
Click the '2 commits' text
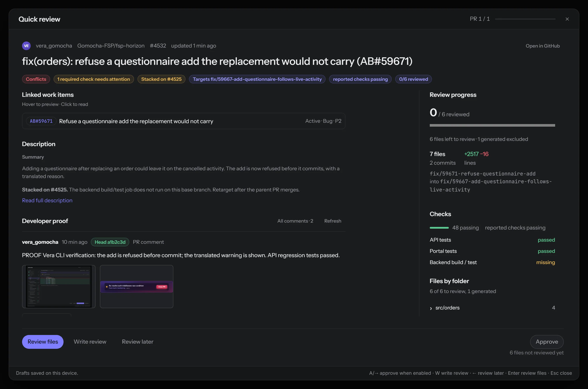(x=442, y=163)
